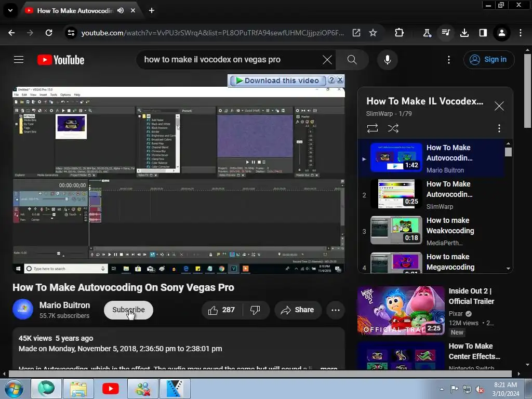Open help on download bar
The width and height of the screenshot is (532, 399).
(331, 80)
